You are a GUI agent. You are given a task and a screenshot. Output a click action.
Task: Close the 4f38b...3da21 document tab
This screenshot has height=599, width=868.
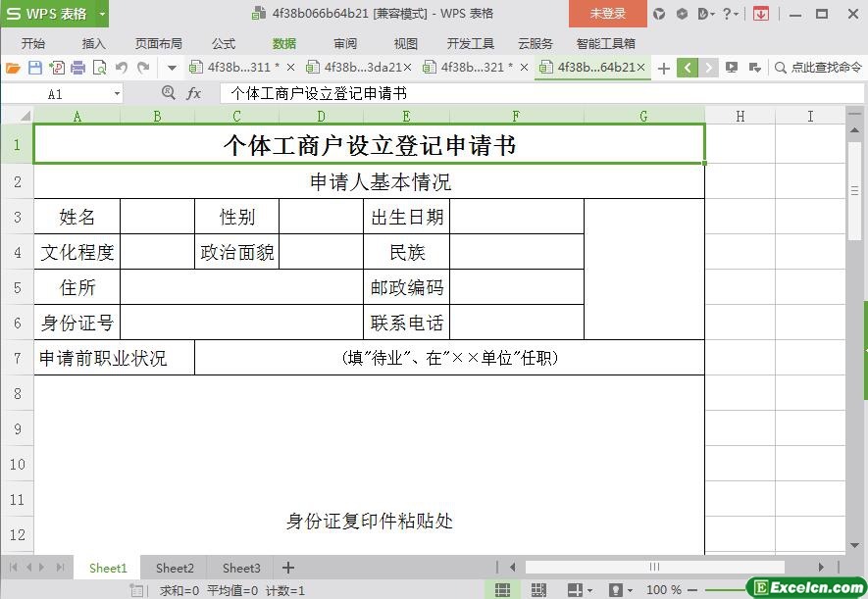click(x=407, y=68)
